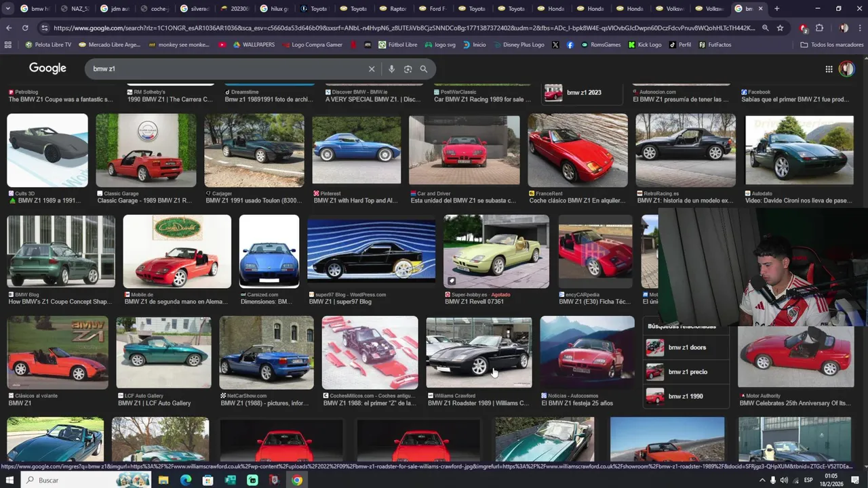The height and width of the screenshot is (488, 868).
Task: Open the WALLPAPERS bookmark
Action: click(x=253, y=45)
